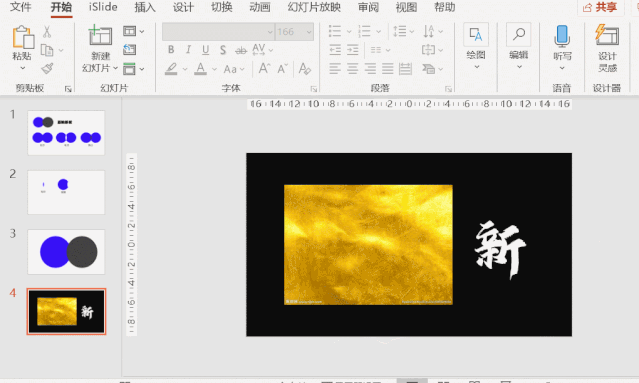Screen dimensions: 639x383
Task: Toggle bold formatting
Action: click(x=171, y=50)
